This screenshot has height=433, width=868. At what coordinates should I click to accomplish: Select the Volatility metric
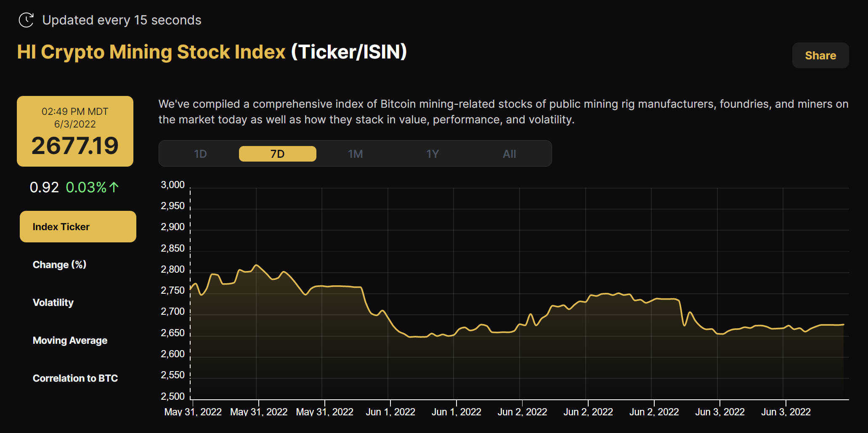(x=53, y=302)
